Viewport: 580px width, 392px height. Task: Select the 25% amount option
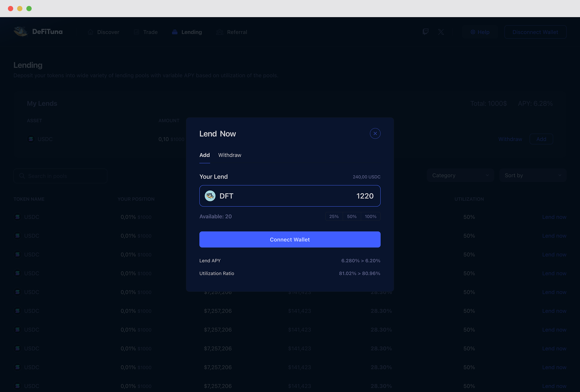pyautogui.click(x=334, y=216)
